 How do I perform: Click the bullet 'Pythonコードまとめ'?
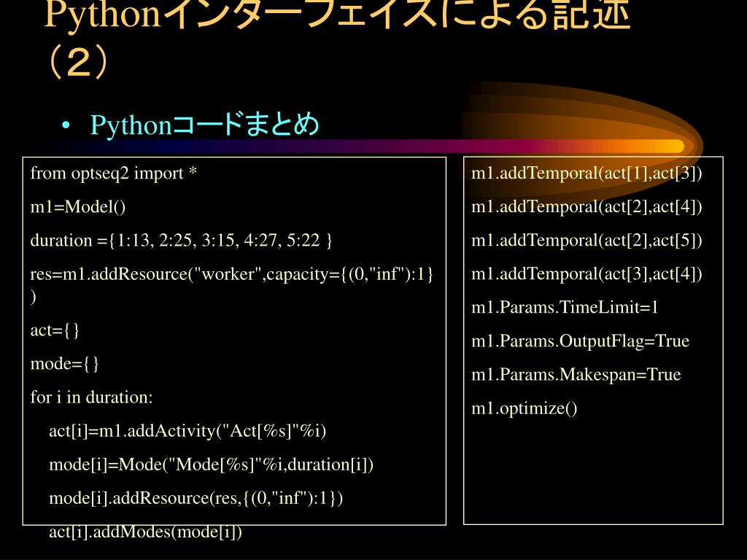(x=204, y=125)
